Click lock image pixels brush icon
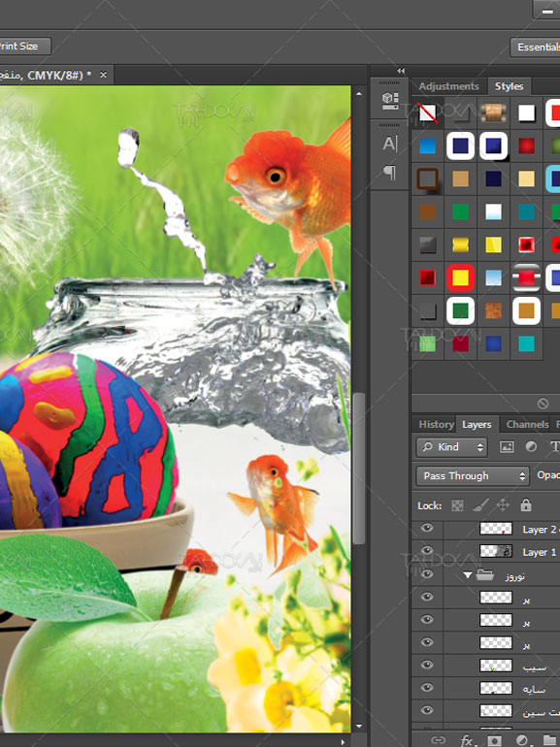Screen dimensions: 560x747 (480, 505)
